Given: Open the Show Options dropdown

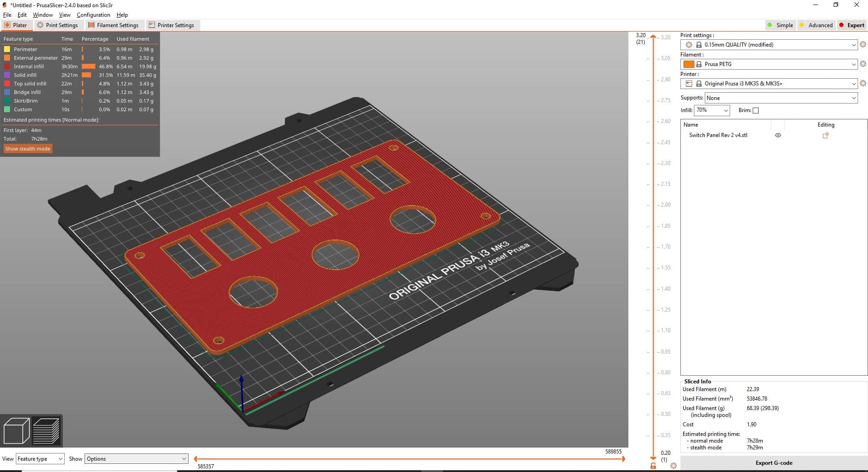Looking at the screenshot, I should tap(136, 459).
